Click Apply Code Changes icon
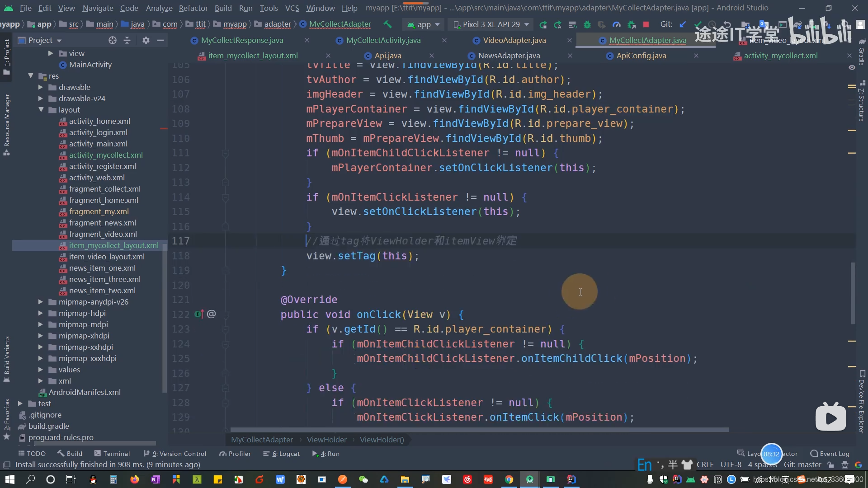 pyautogui.click(x=572, y=24)
